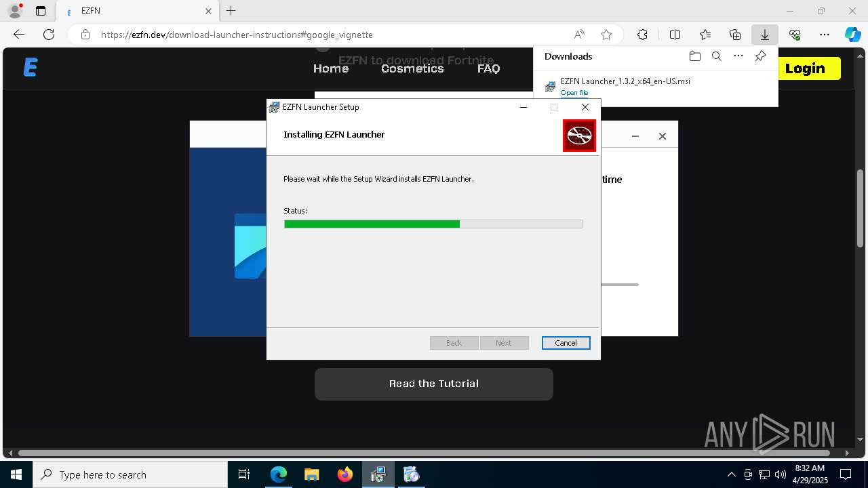Open the tab actions menu icon
Screen dimensions: 868x488
coord(41,11)
